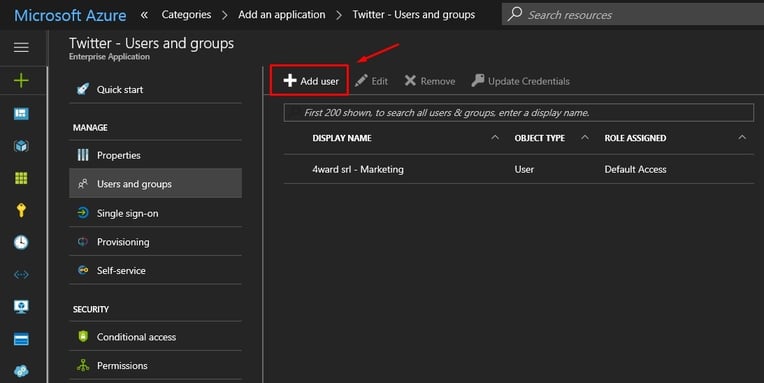Click the OBJECT TYPE column header
The width and height of the screenshot is (764, 383).
tap(539, 138)
